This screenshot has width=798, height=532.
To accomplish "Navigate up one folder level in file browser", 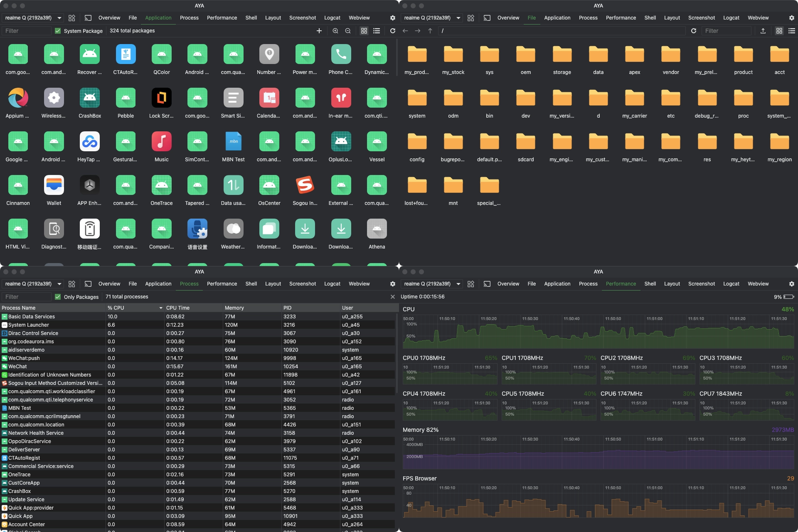I will tap(430, 31).
